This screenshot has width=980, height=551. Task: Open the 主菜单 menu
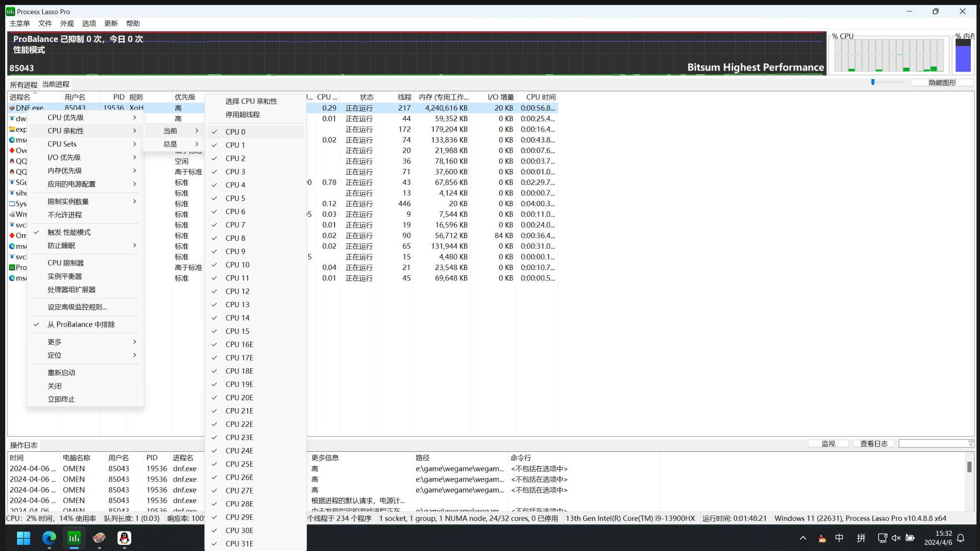20,24
